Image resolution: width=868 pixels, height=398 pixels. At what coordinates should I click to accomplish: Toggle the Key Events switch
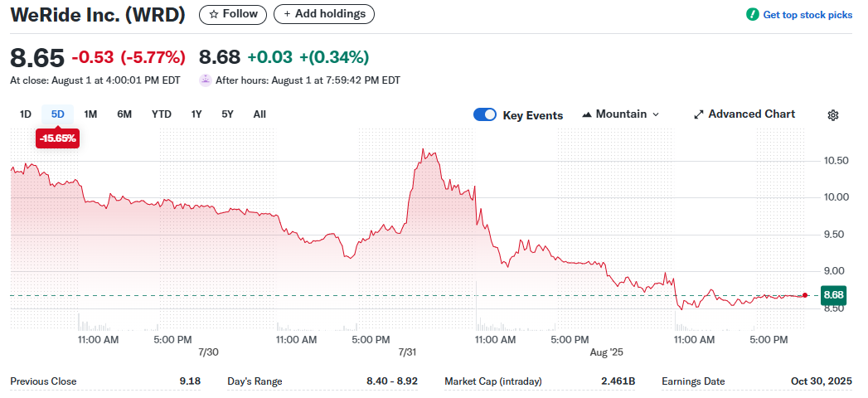point(485,114)
